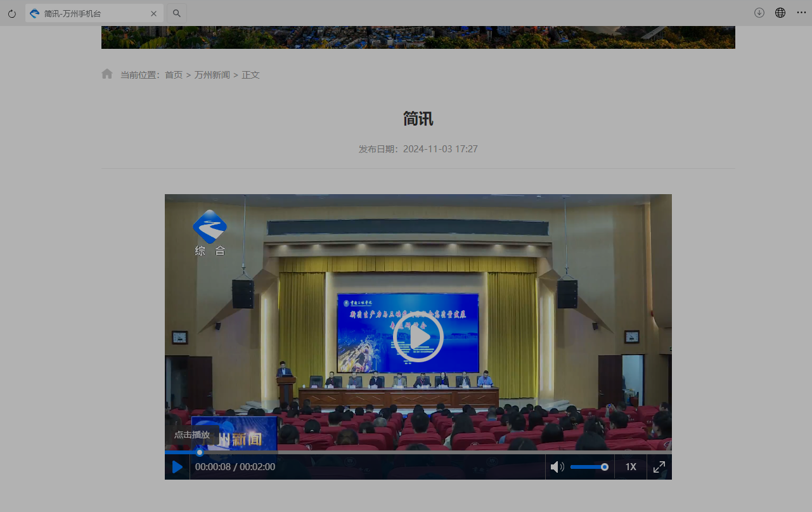Open the 1X playback speed selector
This screenshot has width=812, height=512.
click(631, 467)
